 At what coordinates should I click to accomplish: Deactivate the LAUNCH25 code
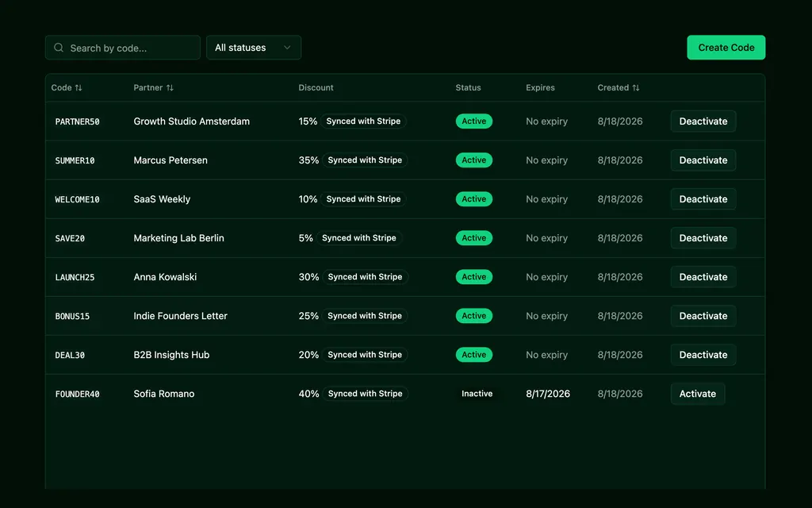[703, 277]
